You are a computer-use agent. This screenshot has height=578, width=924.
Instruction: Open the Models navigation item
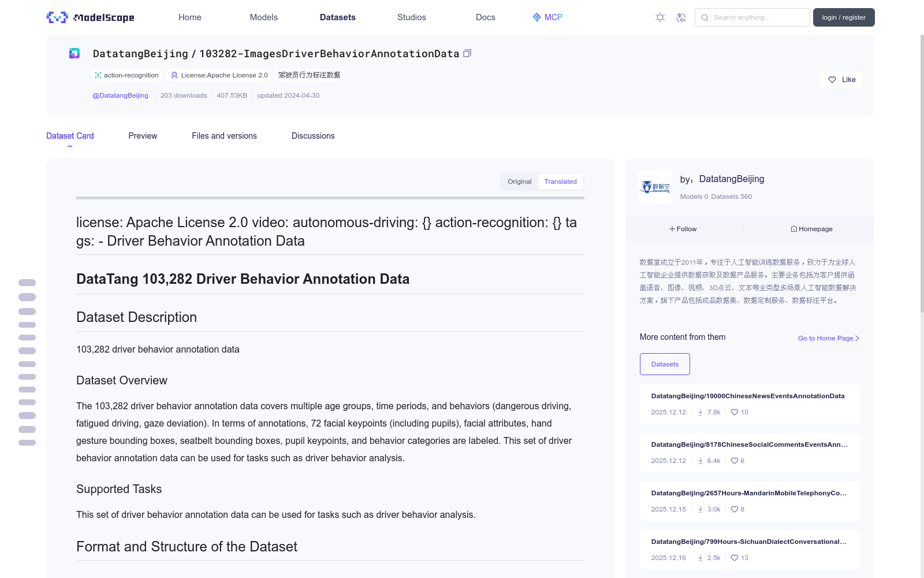pos(264,17)
